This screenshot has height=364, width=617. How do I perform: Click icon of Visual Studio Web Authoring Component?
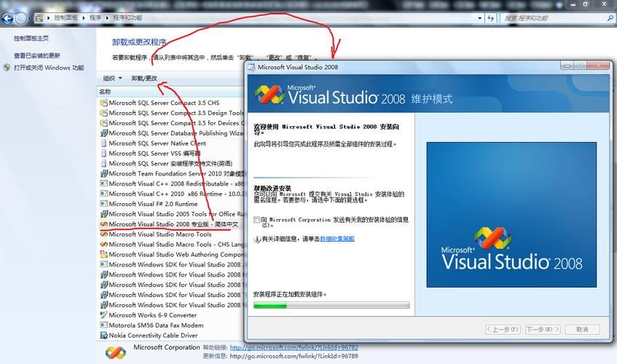point(104,254)
